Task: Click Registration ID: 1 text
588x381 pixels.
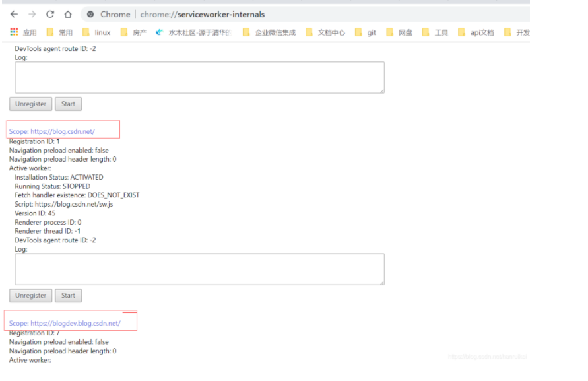Action: pos(34,141)
